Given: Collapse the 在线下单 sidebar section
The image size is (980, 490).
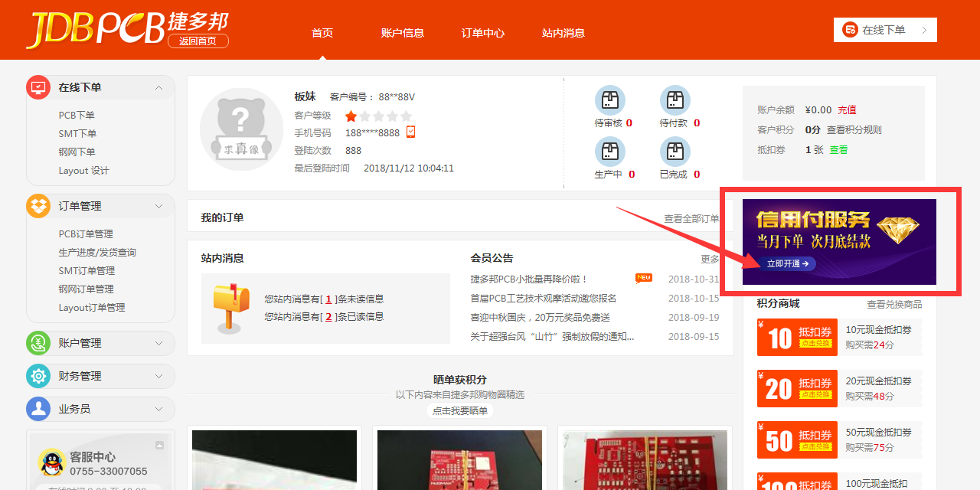Looking at the screenshot, I should point(159,87).
